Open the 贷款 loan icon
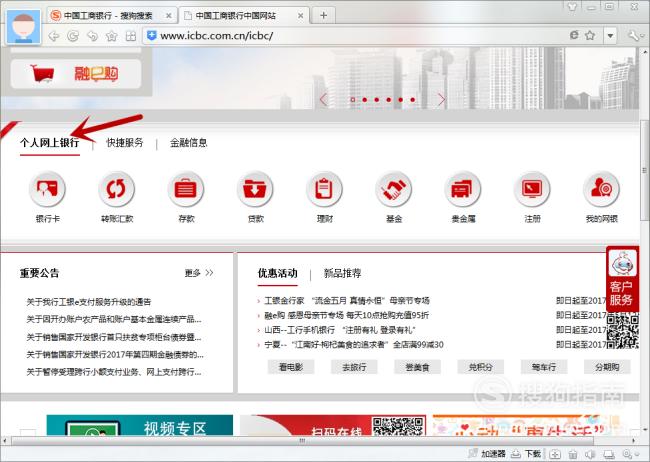The width and height of the screenshot is (650, 462). coord(255,189)
